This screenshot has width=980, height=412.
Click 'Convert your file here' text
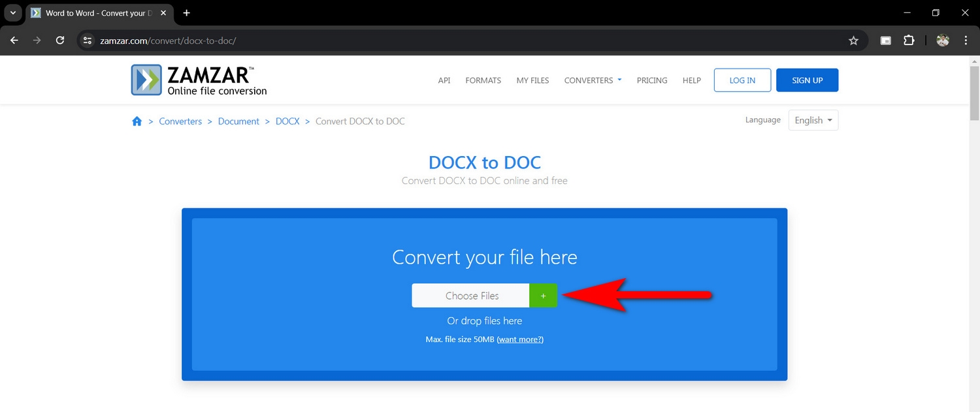[485, 257]
